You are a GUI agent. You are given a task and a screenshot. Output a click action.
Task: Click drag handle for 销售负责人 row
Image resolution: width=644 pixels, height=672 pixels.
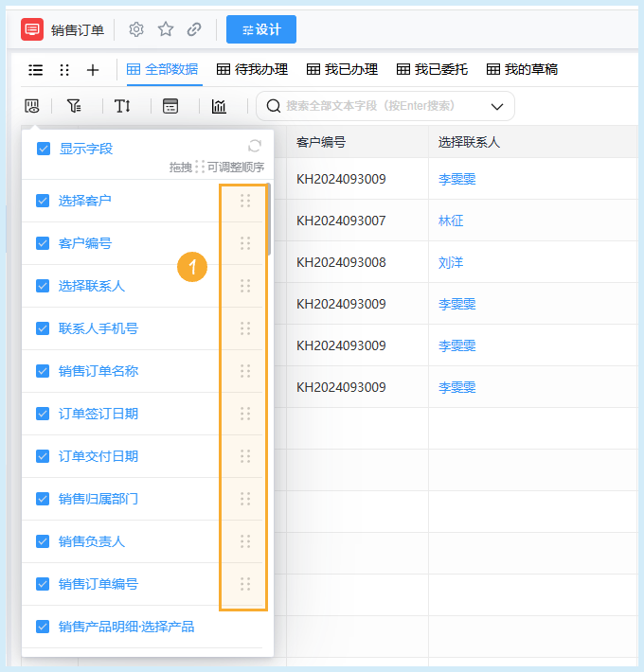245,541
